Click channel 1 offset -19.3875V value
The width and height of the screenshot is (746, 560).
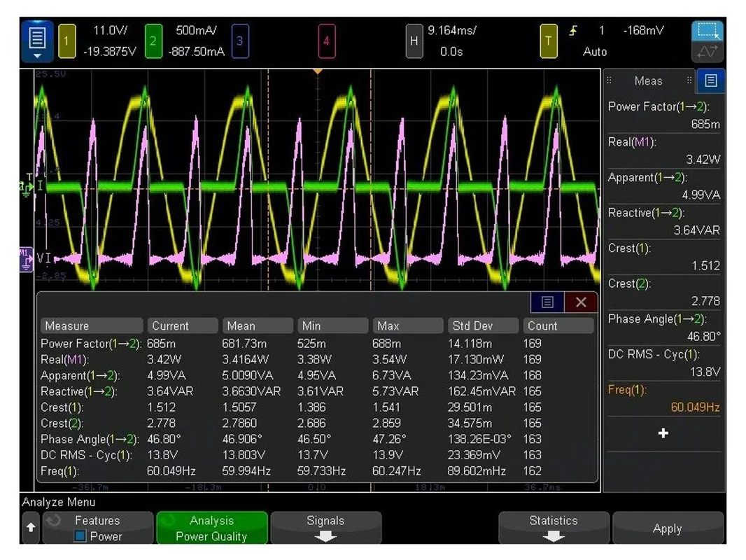coord(109,51)
